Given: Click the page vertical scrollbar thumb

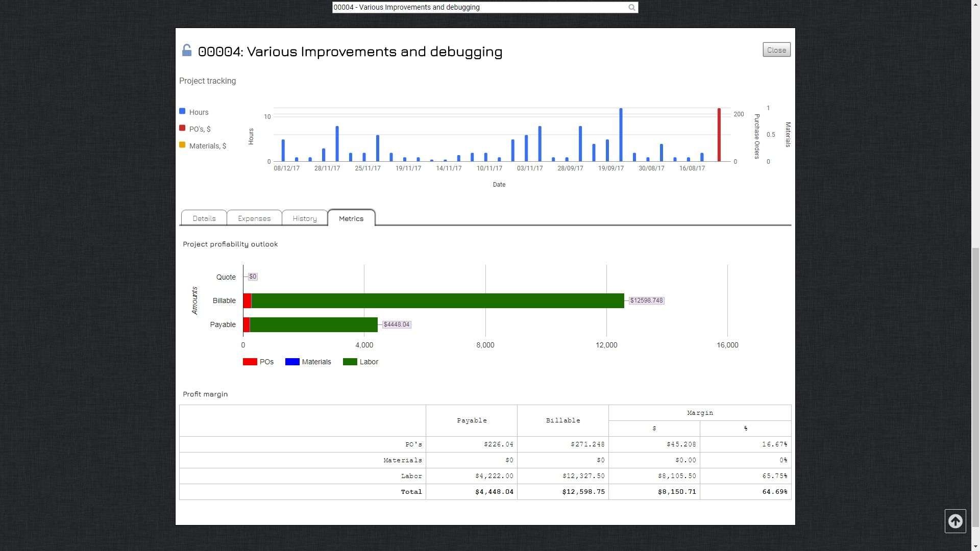Looking at the screenshot, I should (x=975, y=388).
